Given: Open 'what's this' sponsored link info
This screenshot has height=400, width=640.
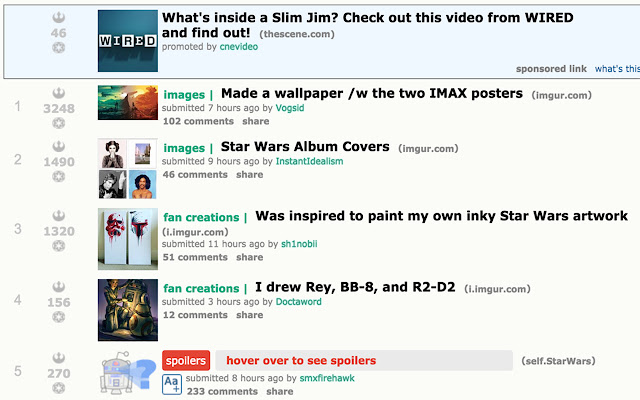Looking at the screenshot, I should click(x=617, y=69).
